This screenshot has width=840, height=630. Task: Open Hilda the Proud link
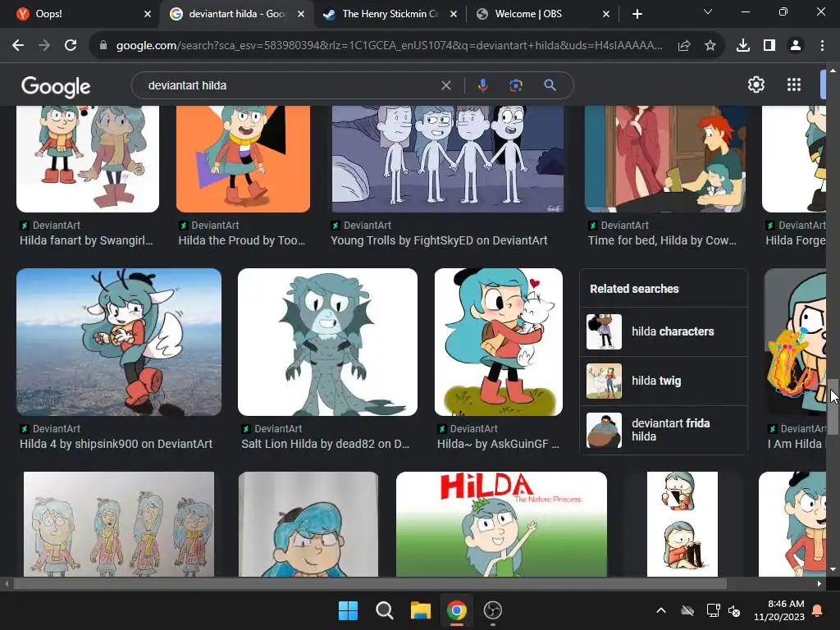(x=242, y=240)
